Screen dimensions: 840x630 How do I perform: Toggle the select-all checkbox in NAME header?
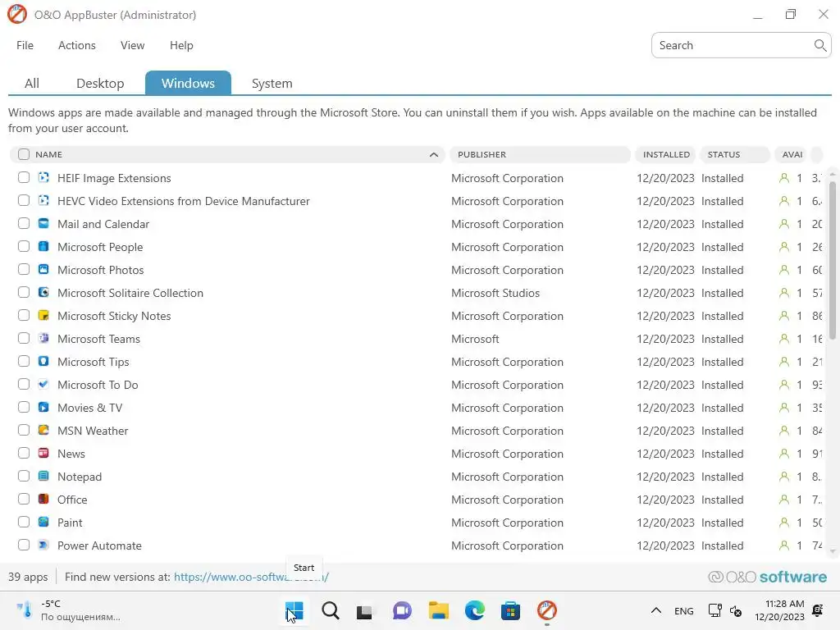point(24,154)
